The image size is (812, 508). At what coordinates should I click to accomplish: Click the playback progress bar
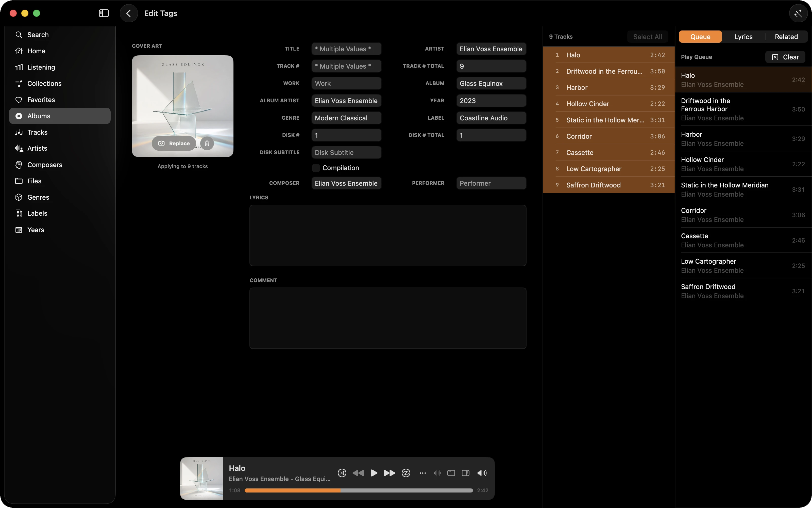pos(358,490)
